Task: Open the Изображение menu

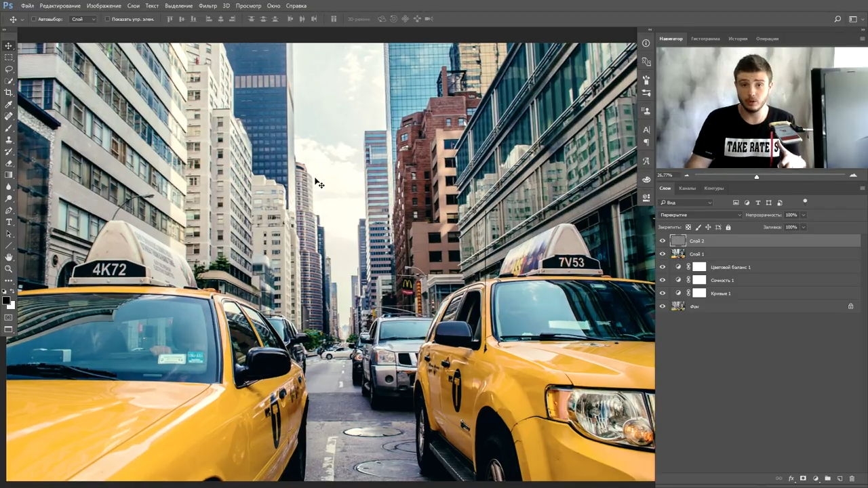Action: [x=104, y=5]
